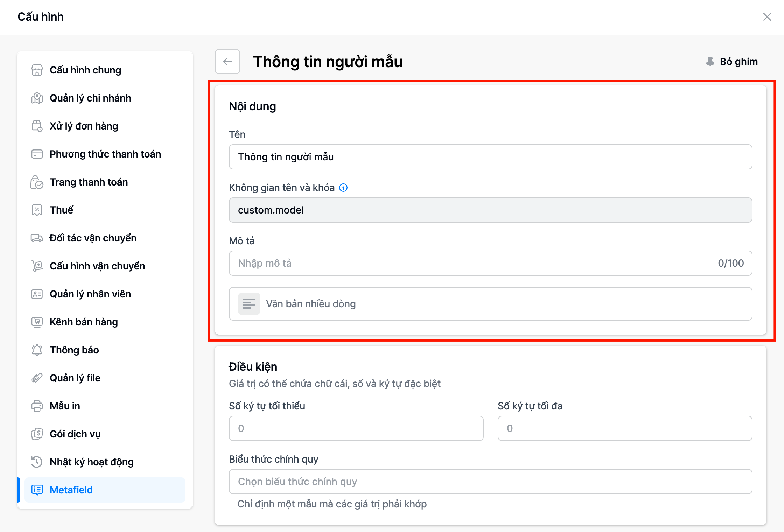Click the Quản lý file paperclip icon
Screen dimensions: 784x532
pos(37,378)
